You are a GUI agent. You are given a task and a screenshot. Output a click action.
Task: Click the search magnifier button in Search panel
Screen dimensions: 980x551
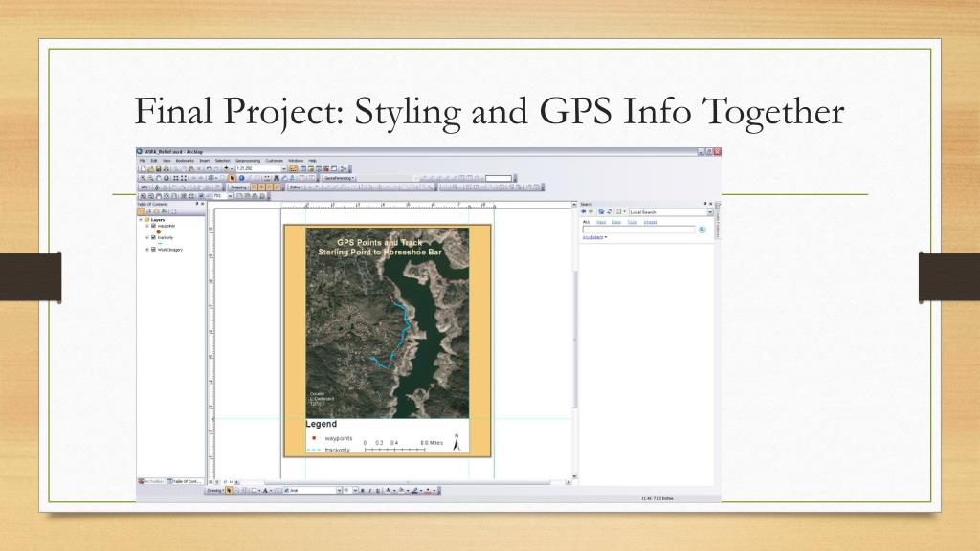(x=702, y=230)
